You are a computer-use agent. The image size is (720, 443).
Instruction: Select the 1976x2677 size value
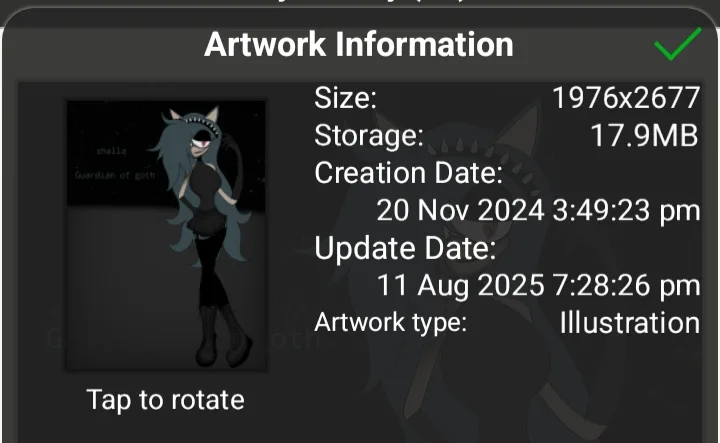point(626,98)
